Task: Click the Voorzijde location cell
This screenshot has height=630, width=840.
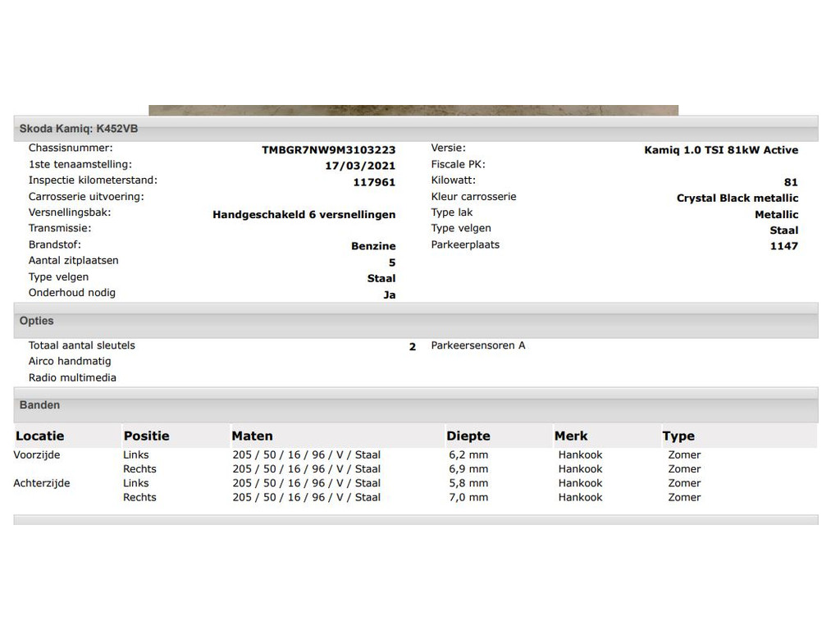Action: pyautogui.click(x=37, y=454)
